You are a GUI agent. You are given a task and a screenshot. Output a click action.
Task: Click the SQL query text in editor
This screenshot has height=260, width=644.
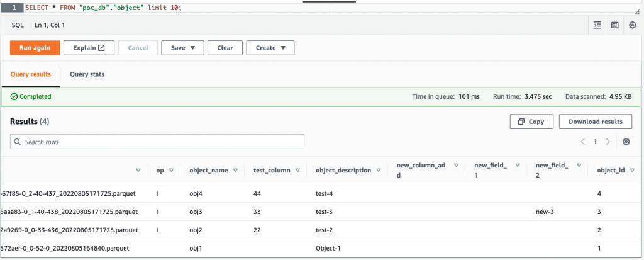[x=104, y=8]
